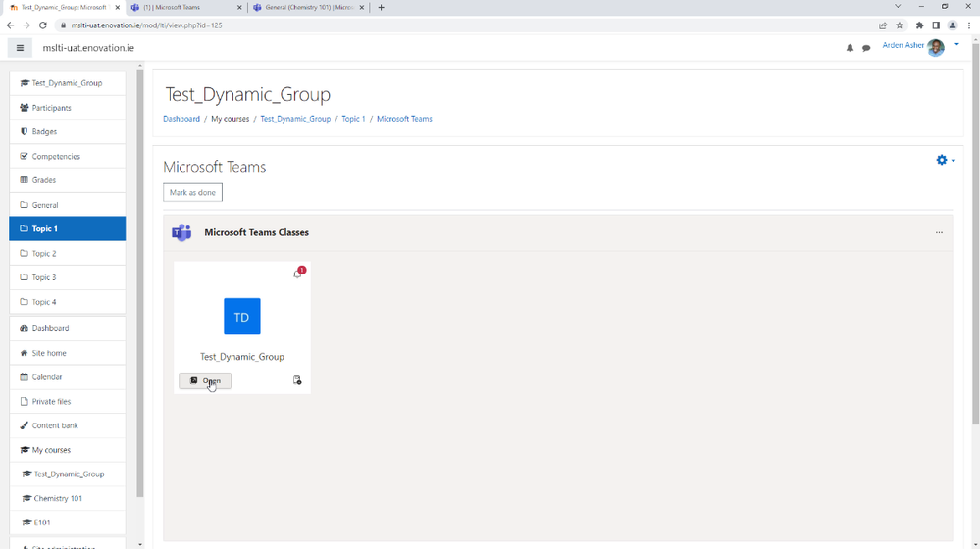The image size is (980, 549).
Task: Click the Site home house icon
Action: click(25, 353)
